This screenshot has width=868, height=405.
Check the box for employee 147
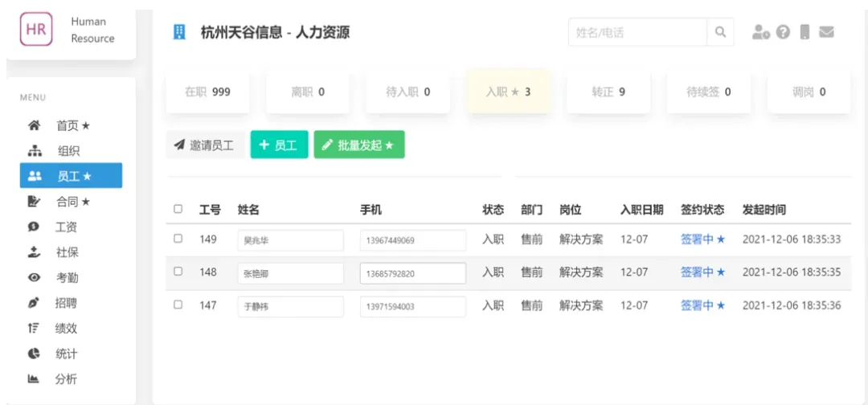coord(178,305)
